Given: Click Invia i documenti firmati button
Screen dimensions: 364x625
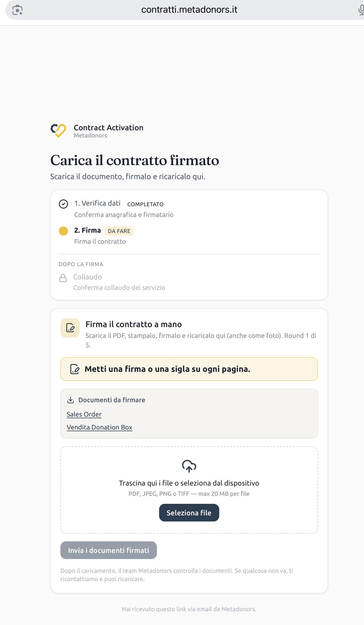Looking at the screenshot, I should click(x=109, y=550).
